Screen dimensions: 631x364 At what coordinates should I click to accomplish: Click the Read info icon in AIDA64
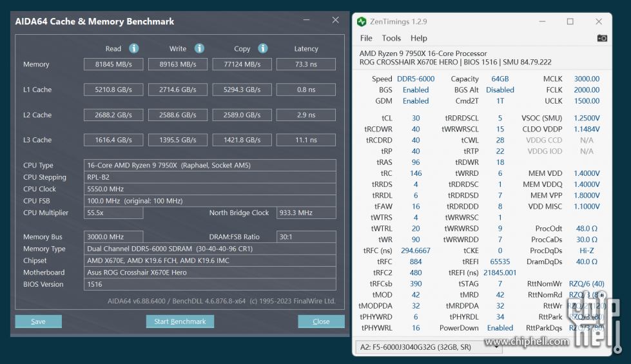click(x=133, y=48)
